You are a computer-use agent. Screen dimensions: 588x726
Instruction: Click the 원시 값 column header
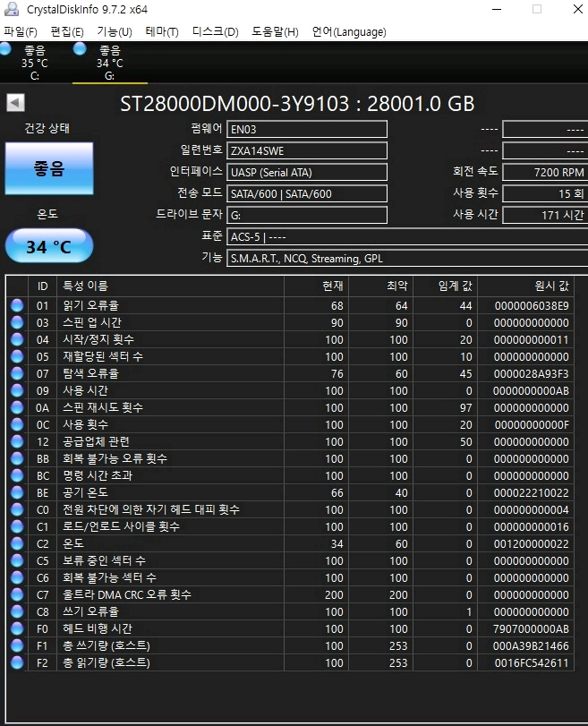click(x=525, y=286)
